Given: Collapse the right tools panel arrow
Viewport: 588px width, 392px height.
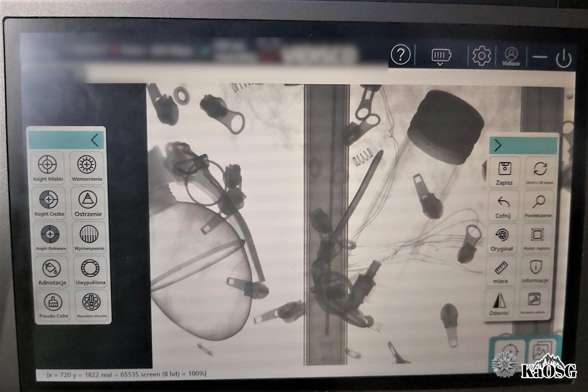Looking at the screenshot, I should 498,145.
